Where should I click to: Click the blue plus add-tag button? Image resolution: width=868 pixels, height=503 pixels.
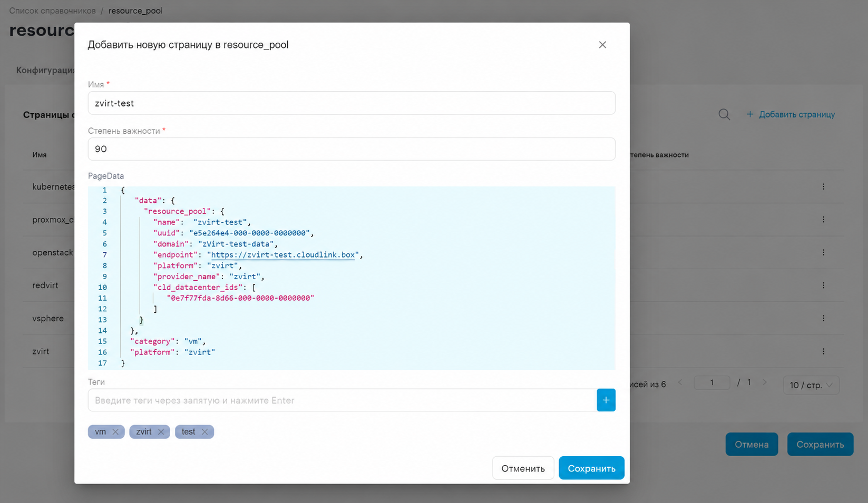tap(606, 400)
